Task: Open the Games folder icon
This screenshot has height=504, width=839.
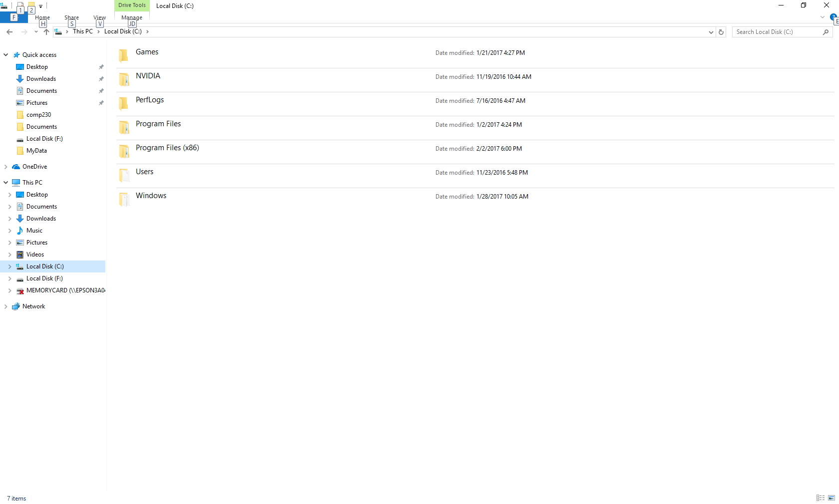Action: [x=123, y=55]
